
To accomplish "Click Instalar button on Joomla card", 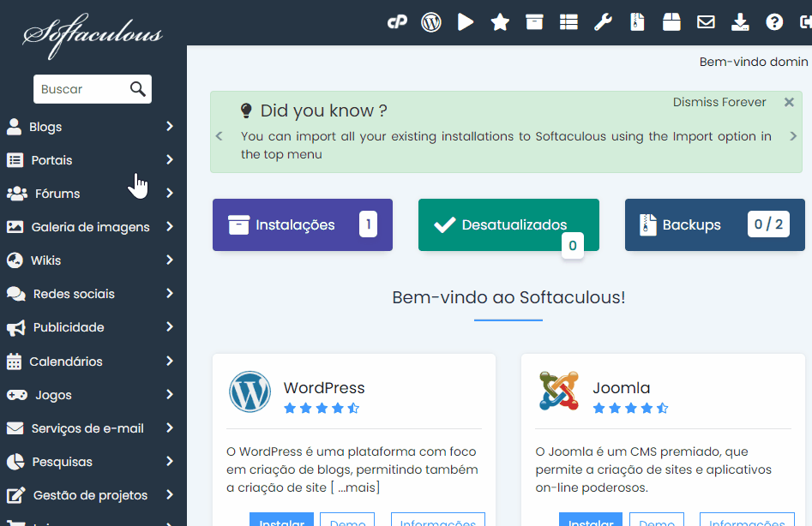I will coord(591,520).
